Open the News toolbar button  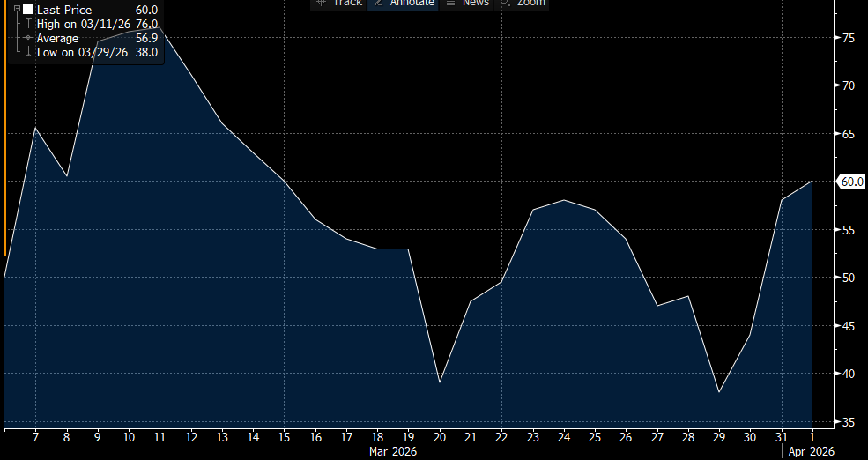pyautogui.click(x=467, y=4)
